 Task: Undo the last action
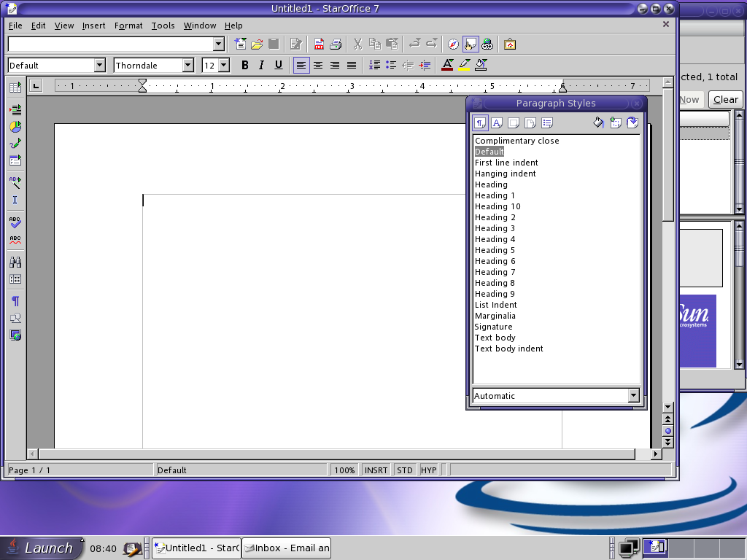pos(414,44)
